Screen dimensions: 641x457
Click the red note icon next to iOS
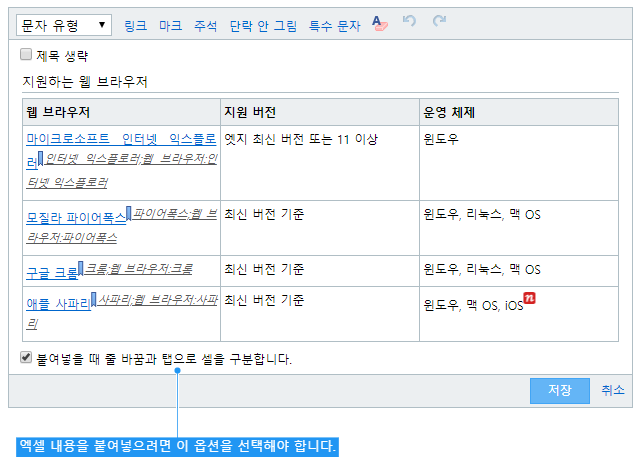(531, 299)
